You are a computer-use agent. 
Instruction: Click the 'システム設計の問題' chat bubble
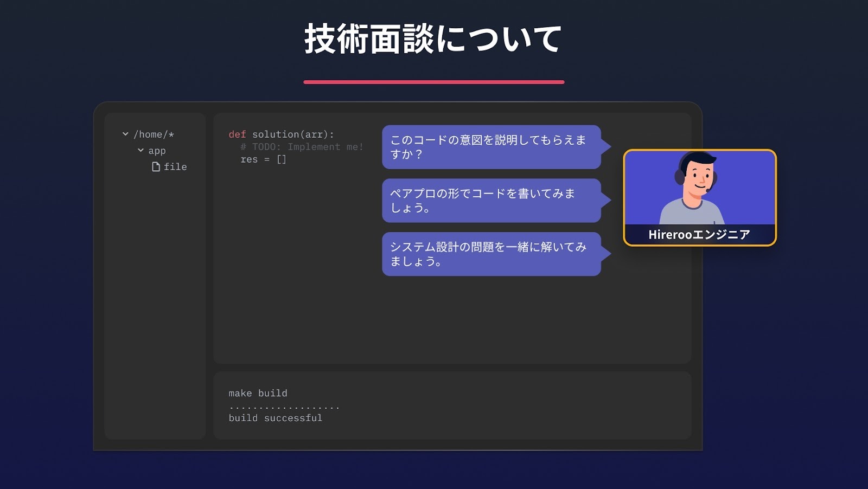491,254
